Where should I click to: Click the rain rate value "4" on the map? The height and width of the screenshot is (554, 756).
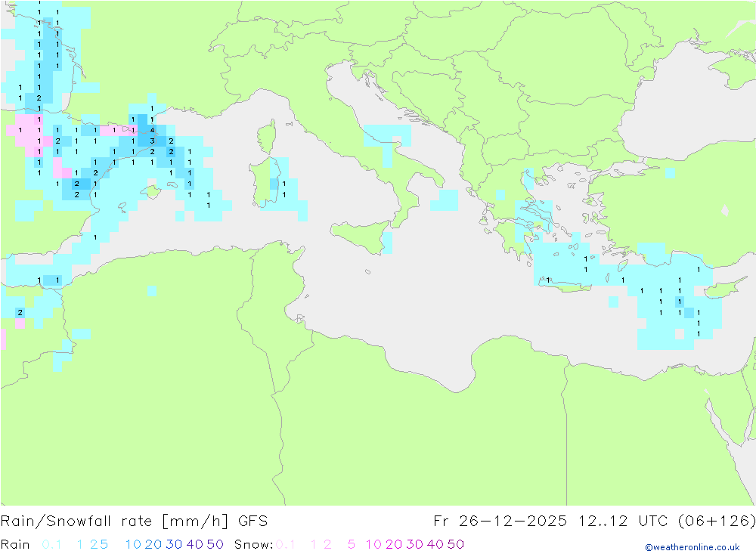153,130
